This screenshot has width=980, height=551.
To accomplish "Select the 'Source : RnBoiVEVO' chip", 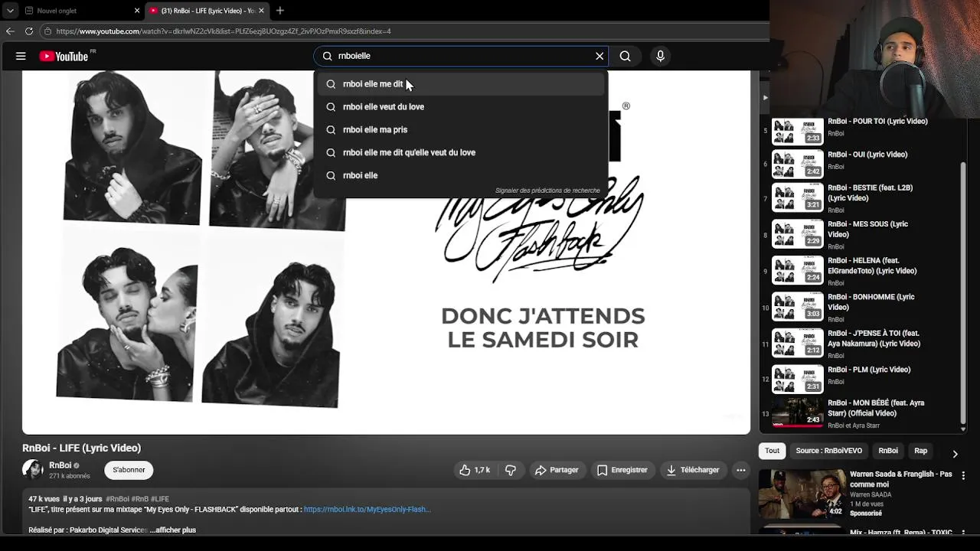I will (828, 451).
